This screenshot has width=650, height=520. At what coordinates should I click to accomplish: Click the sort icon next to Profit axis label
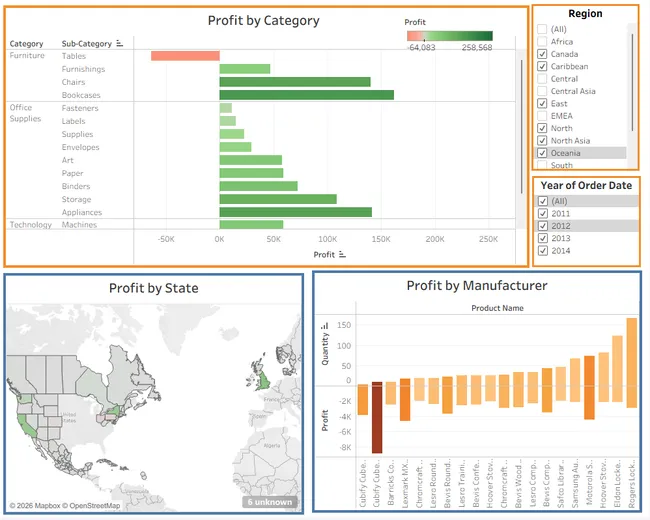click(x=342, y=254)
